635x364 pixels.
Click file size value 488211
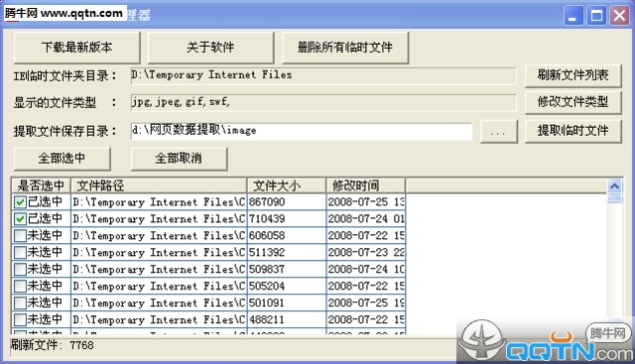click(x=267, y=320)
